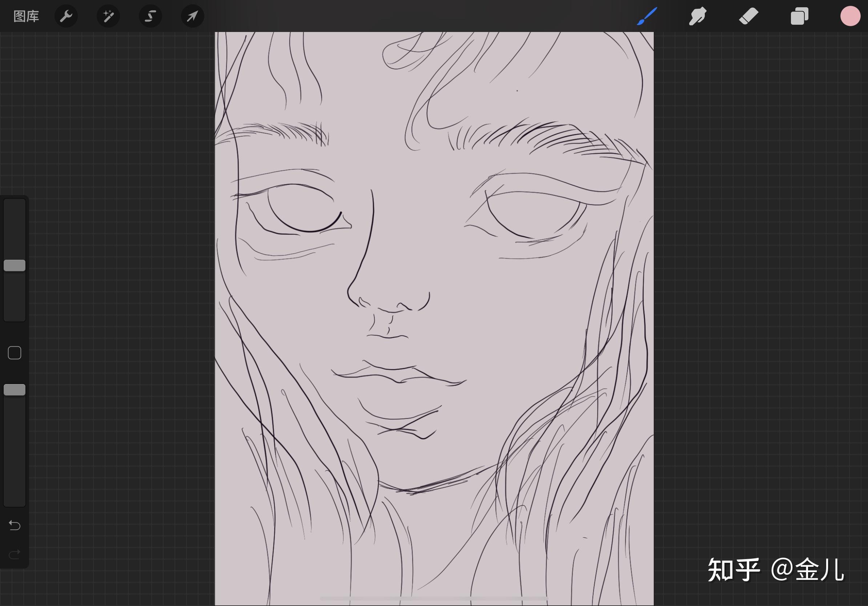Open the Actions wrench menu

[x=66, y=16]
